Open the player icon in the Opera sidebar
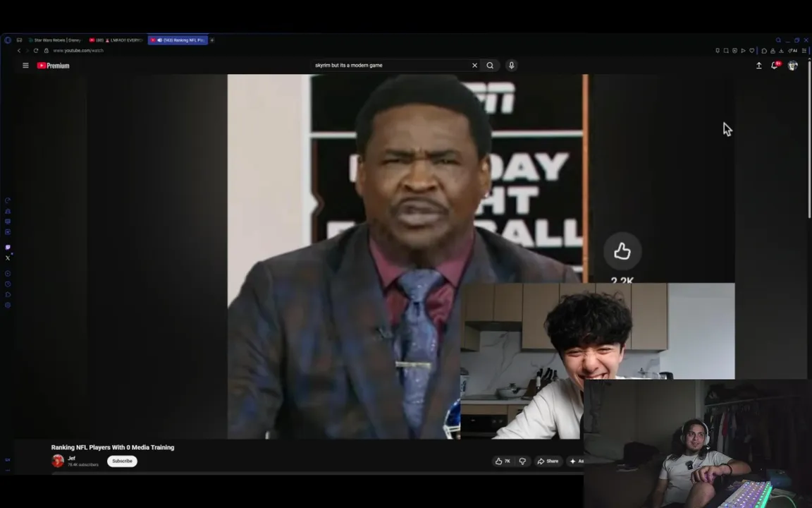The width and height of the screenshot is (812, 508). click(8, 273)
